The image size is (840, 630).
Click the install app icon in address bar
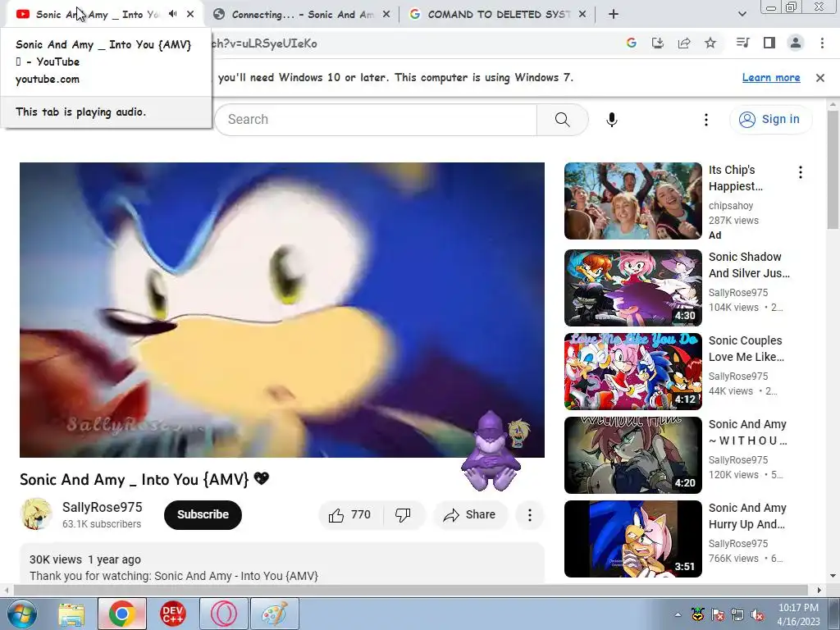[657, 43]
